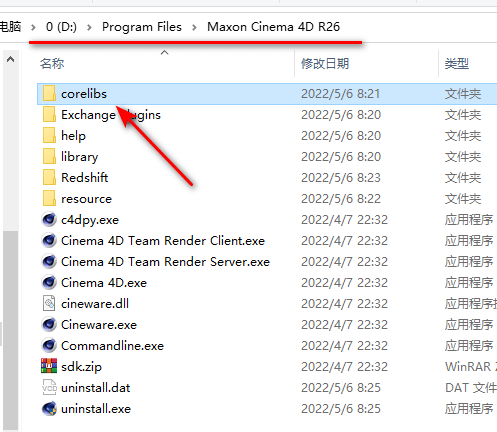Expand the chevron after Program Files breadcrumb
Viewport: 497px width, 432px height.
194,27
